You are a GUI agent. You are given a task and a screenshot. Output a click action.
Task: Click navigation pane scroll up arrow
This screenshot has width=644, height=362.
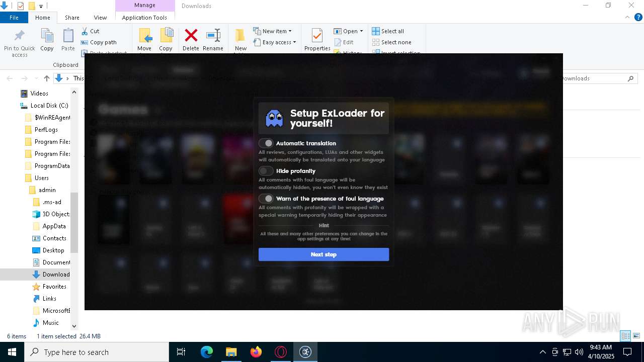74,92
